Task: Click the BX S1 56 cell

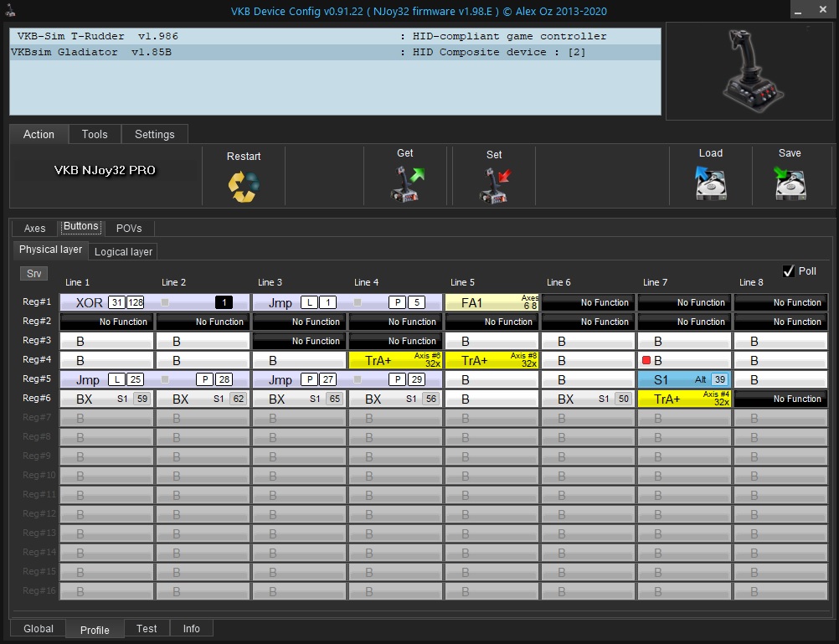Action: (395, 399)
